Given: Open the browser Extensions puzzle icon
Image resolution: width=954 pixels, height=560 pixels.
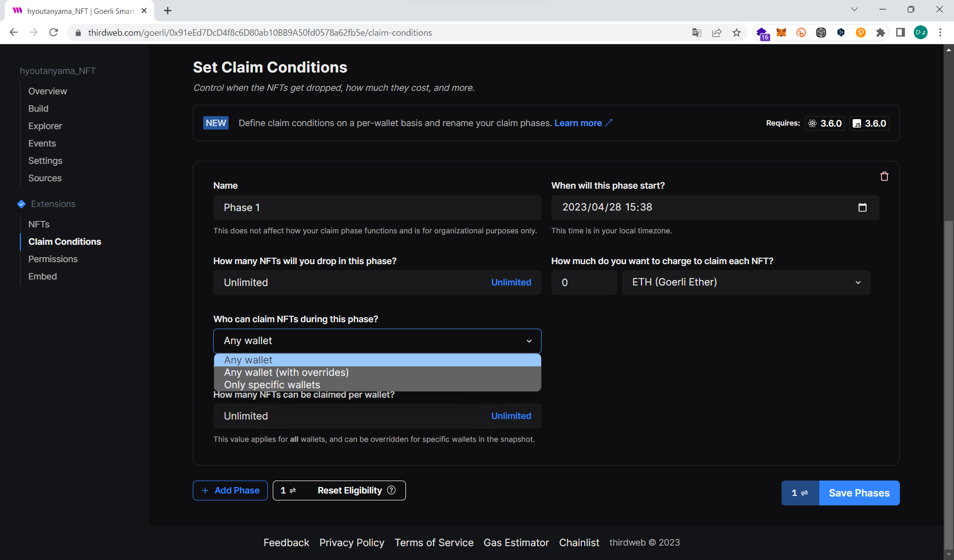Looking at the screenshot, I should [x=880, y=33].
